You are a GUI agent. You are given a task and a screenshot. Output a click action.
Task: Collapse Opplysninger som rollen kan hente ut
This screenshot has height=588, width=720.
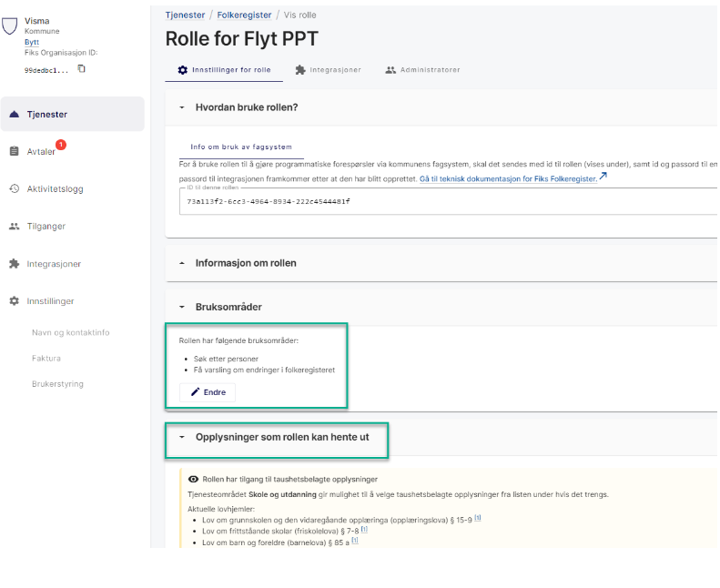click(182, 437)
